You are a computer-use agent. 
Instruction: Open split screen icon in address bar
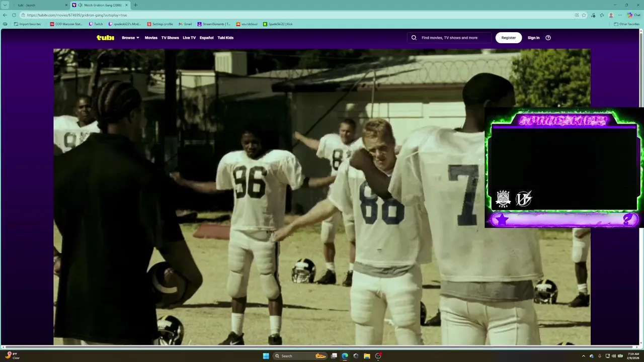[577, 15]
